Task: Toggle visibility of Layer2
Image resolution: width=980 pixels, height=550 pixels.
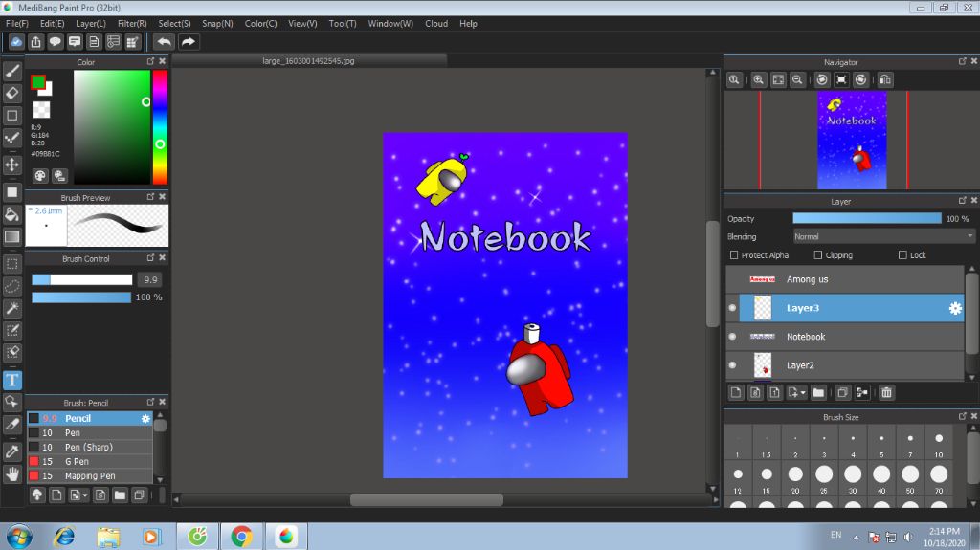Action: click(x=732, y=365)
